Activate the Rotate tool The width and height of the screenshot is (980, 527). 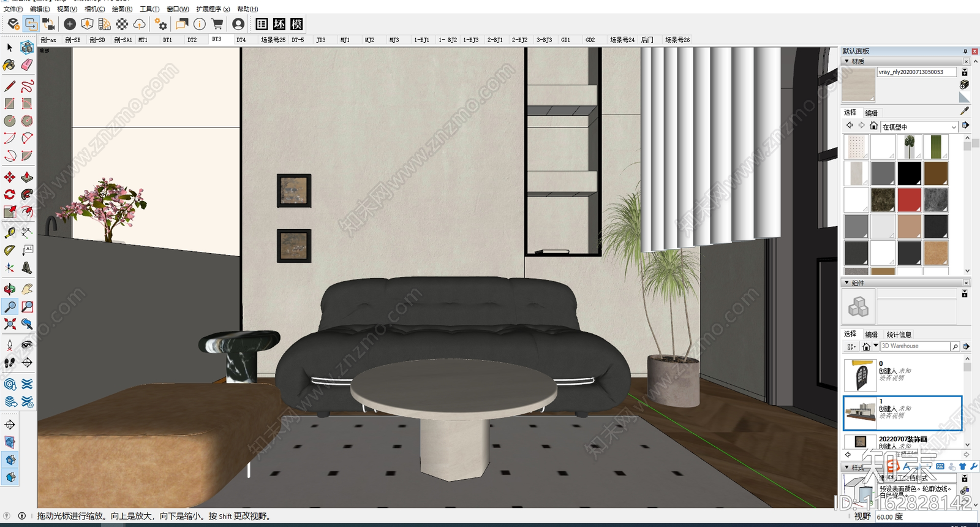9,194
